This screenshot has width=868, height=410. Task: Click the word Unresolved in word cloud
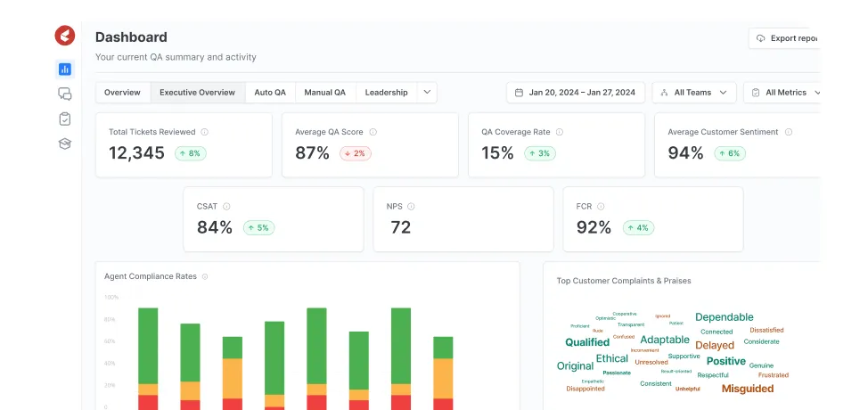pos(651,363)
